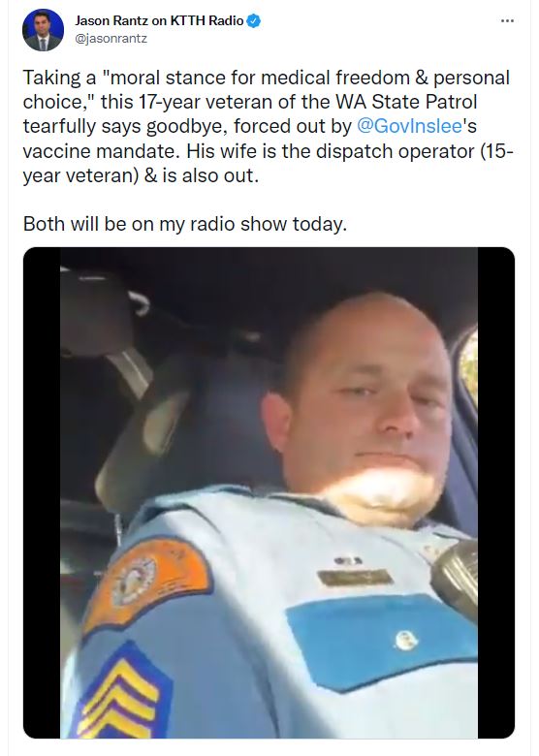Viewport: 539px width, 756px height.
Task: Click the small pin on the blue pocket flap
Action: pyautogui.click(x=405, y=641)
